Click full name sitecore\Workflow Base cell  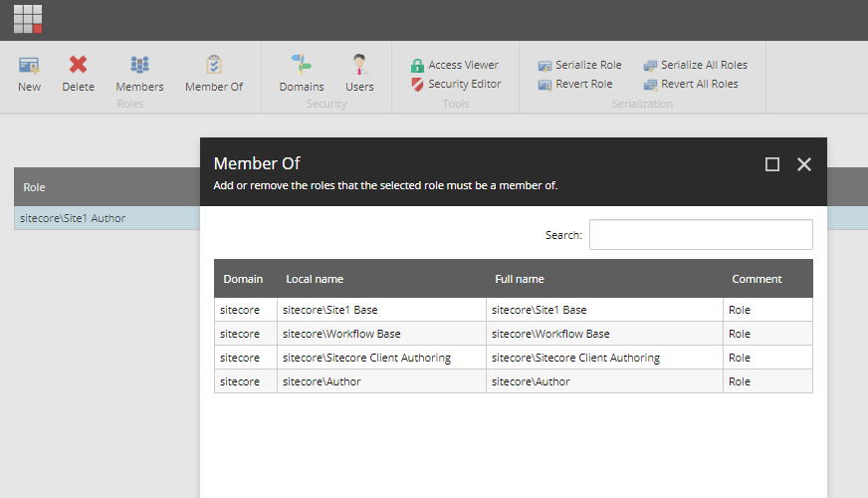point(604,334)
